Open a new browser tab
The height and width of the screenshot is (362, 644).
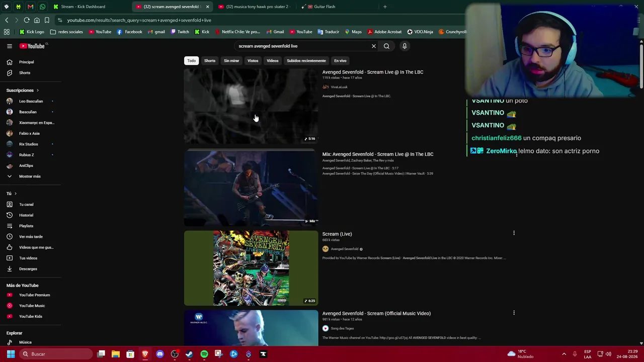385,7
